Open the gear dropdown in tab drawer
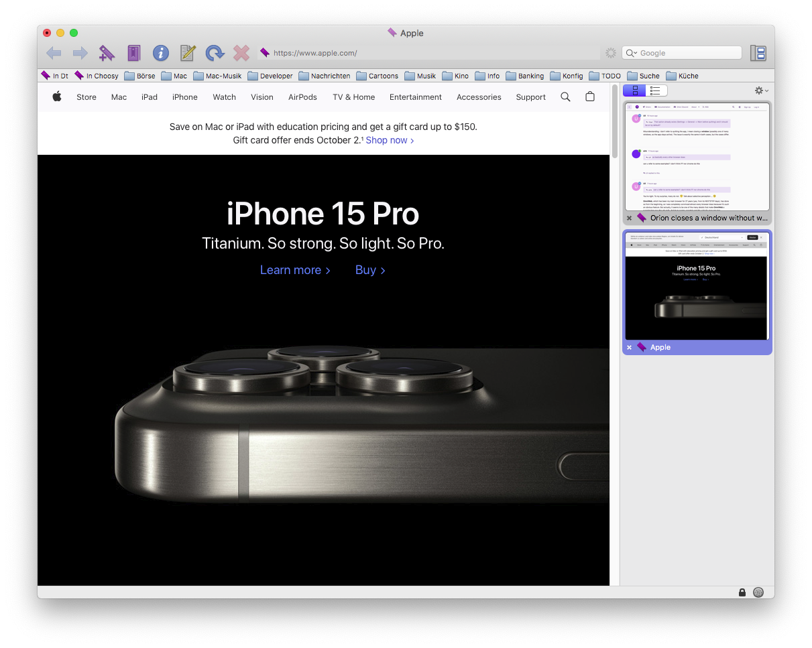This screenshot has width=812, height=648. (761, 90)
